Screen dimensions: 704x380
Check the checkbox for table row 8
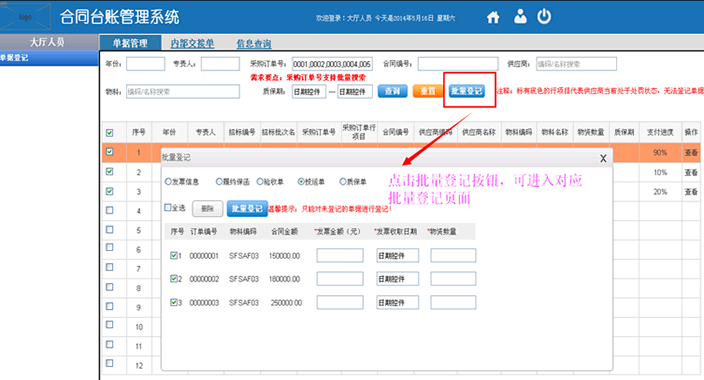tap(110, 287)
